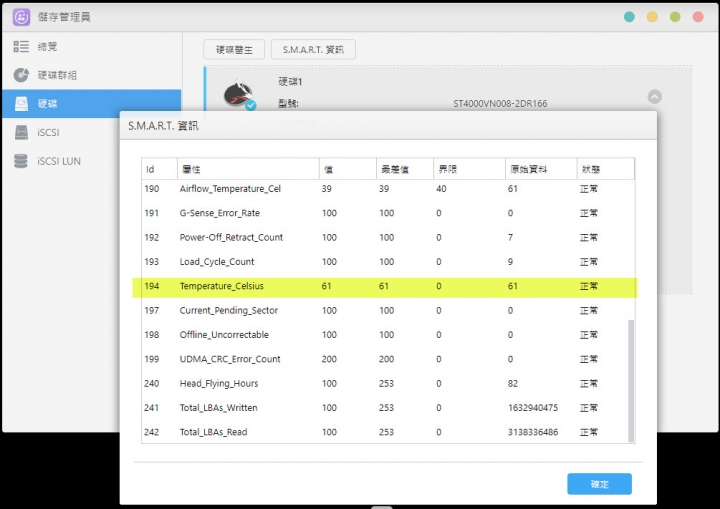
Task: Select the Offline_Uncorrectable row
Action: [x=385, y=335]
